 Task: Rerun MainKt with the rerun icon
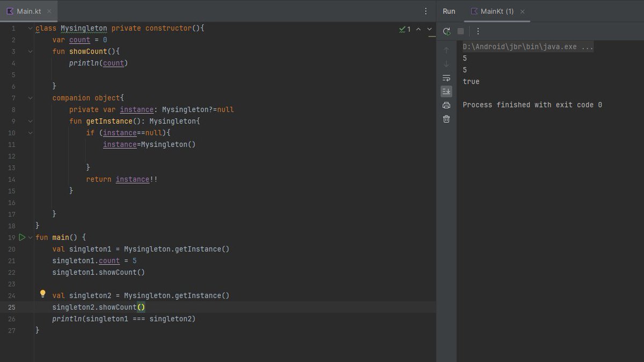coord(447,31)
